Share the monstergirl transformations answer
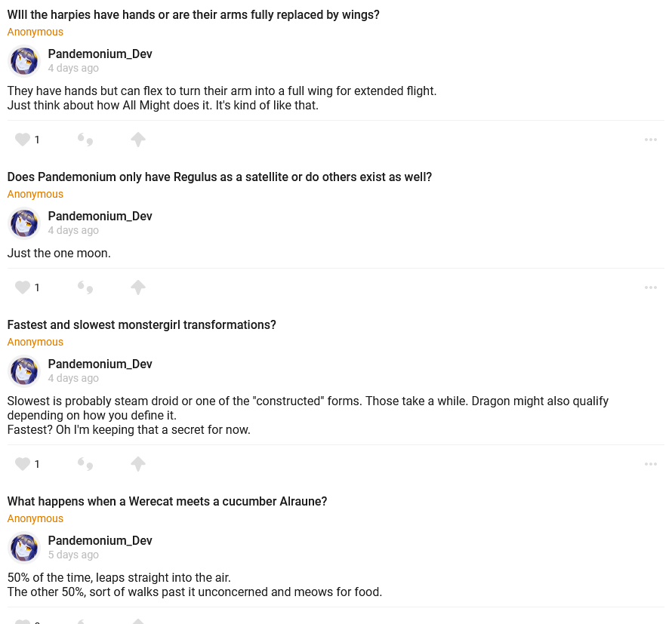The height and width of the screenshot is (624, 672). [x=137, y=464]
